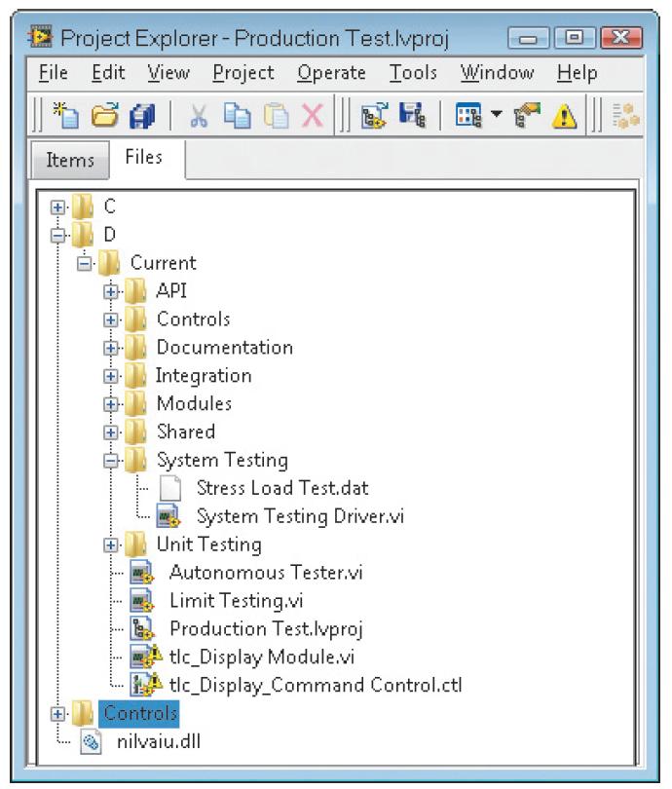The image size is (672, 789).
Task: Expand the C drive folder
Action: tap(57, 207)
